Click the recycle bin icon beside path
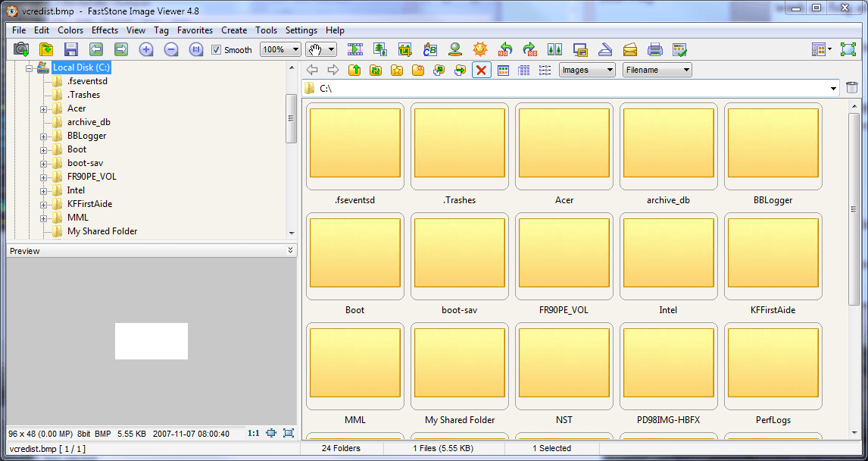The width and height of the screenshot is (868, 461). [x=852, y=87]
